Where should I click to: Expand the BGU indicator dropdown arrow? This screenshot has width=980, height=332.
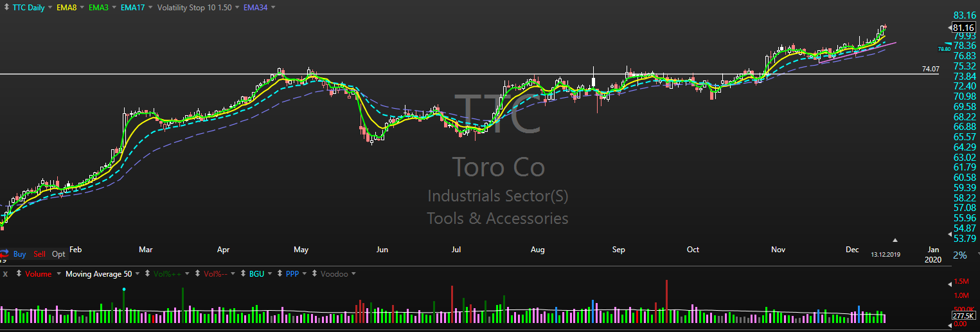coord(269,274)
